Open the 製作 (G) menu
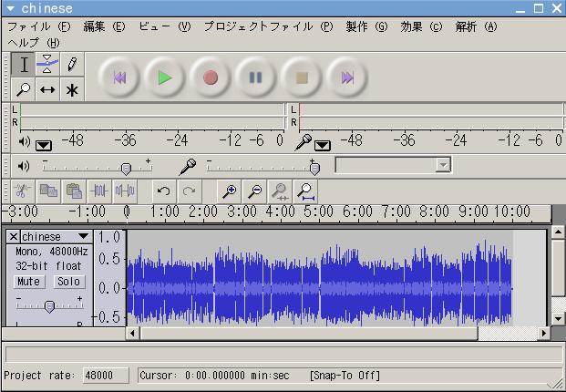Viewport: 566px width, 392px height. coord(366,26)
